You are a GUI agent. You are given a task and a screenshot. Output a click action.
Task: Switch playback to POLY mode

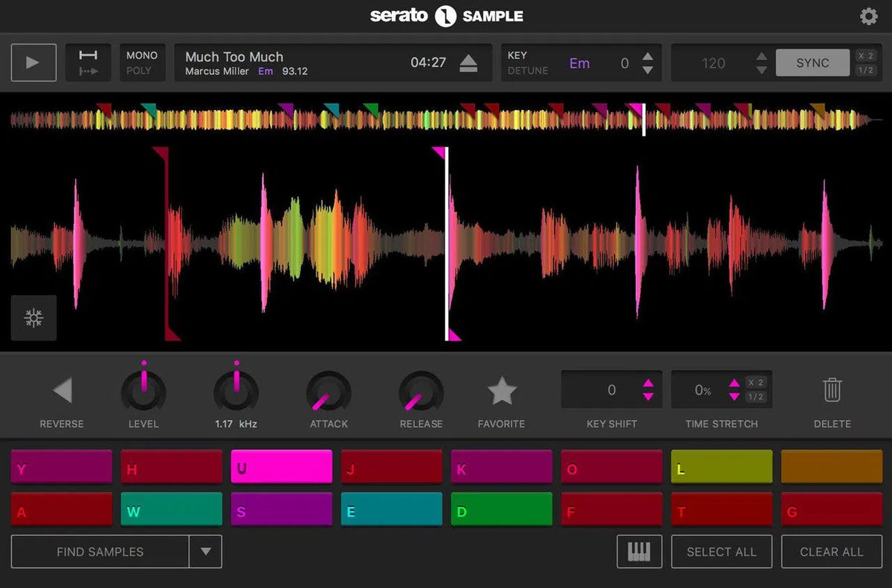pyautogui.click(x=141, y=70)
